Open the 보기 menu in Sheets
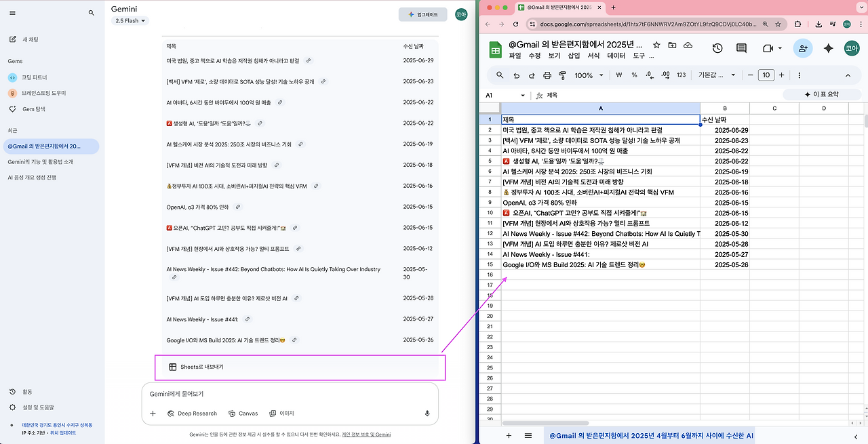 pos(554,56)
